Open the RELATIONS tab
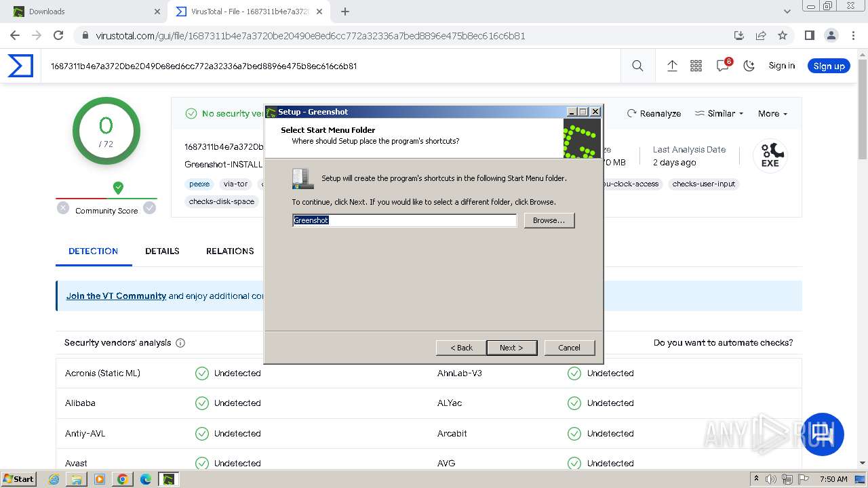Screen dimensions: 868x488 click(230, 251)
